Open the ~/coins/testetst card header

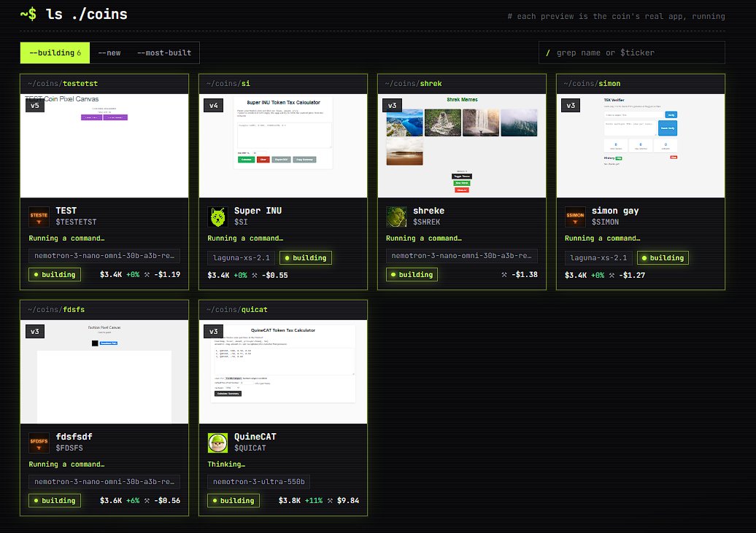click(x=104, y=84)
